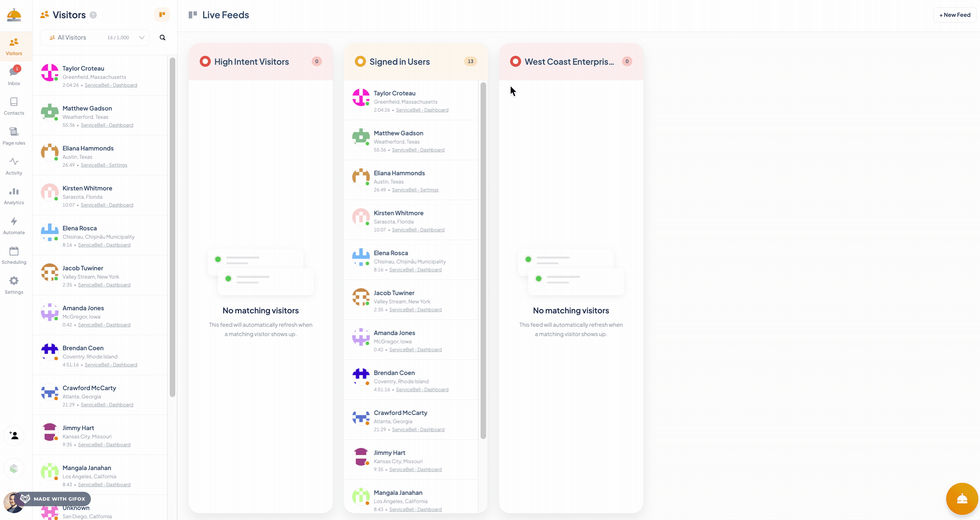Open Scheduling in the sidebar
Viewport: 980px width, 520px height.
pos(14,256)
